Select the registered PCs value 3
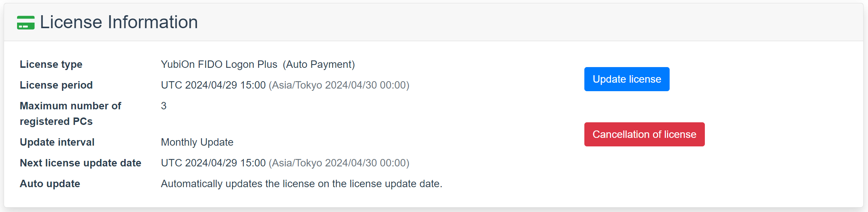Screen dimensions: 868x212 click(x=164, y=106)
